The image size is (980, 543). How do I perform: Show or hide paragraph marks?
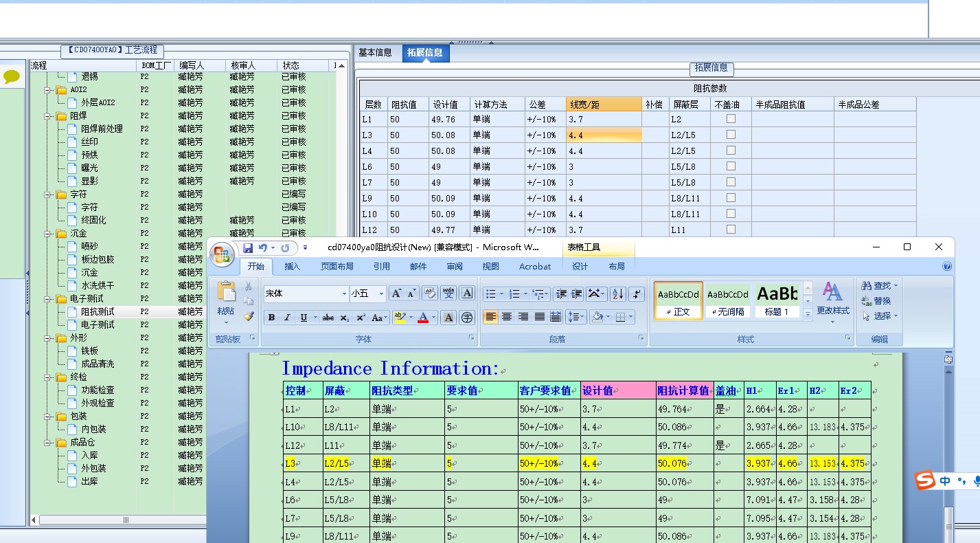[x=637, y=293]
